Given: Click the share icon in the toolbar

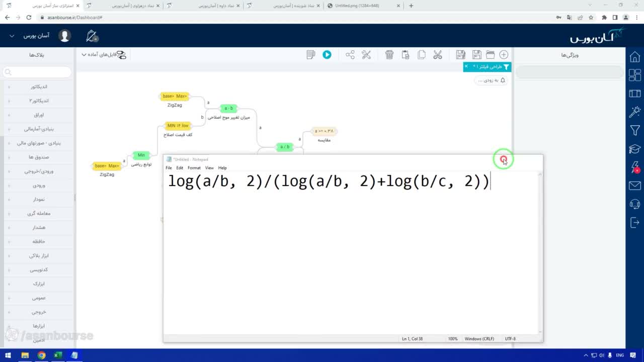Looking at the screenshot, I should pyautogui.click(x=350, y=55).
